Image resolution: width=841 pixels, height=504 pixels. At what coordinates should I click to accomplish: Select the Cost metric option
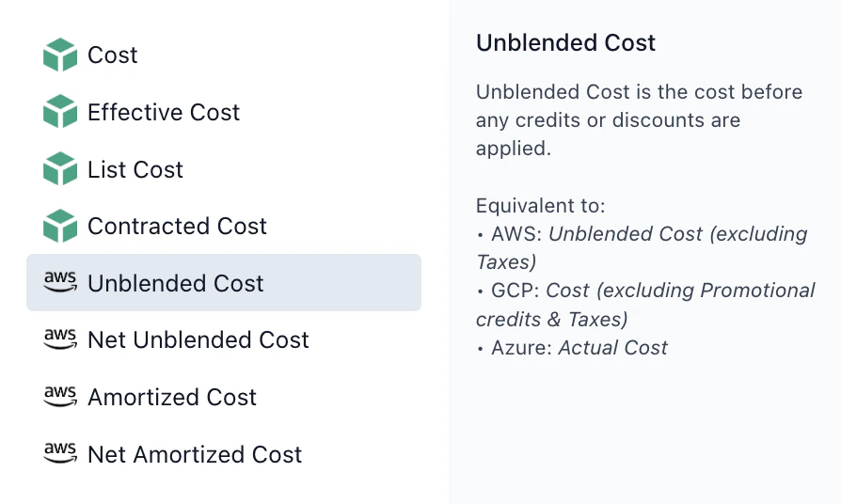coord(113,55)
